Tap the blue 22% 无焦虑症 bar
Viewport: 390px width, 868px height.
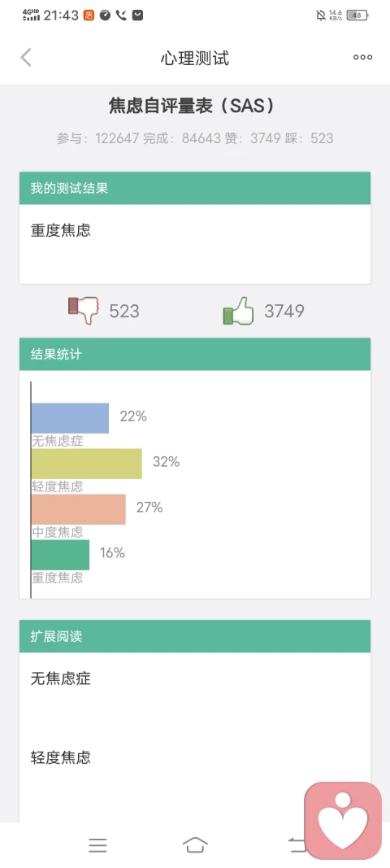pyautogui.click(x=70, y=418)
